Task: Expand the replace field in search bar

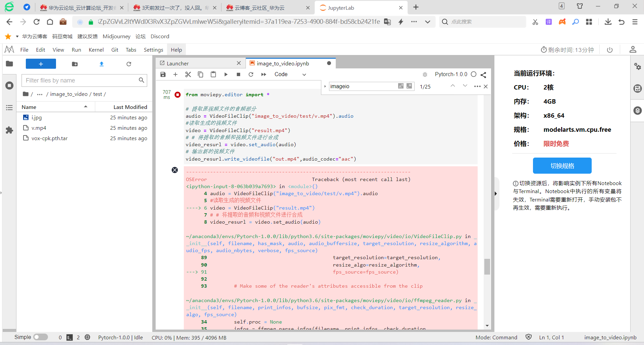Action: tap(325, 87)
